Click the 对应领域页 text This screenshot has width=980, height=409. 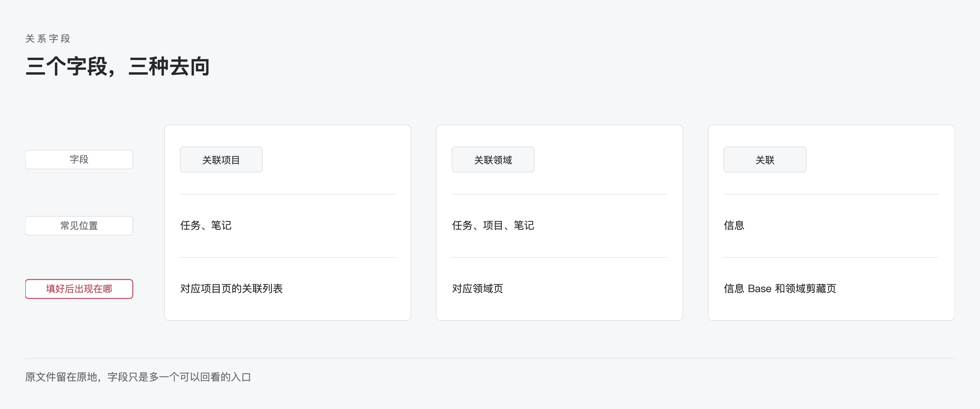(478, 289)
